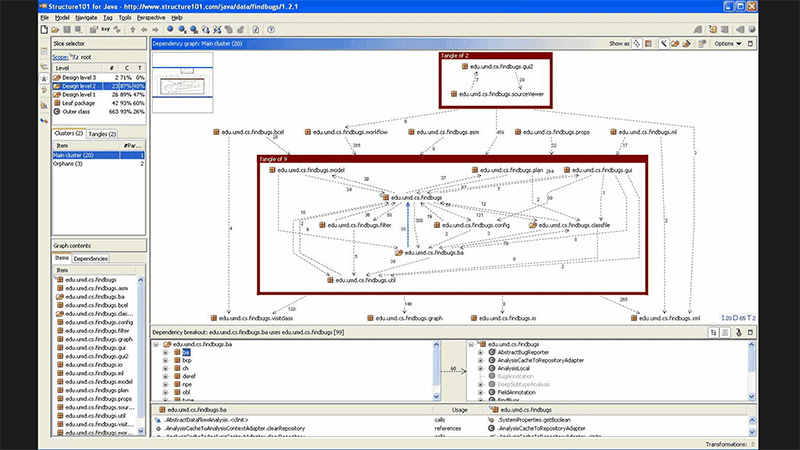800x450 pixels.
Task: Expand the AbstractBugReporter tree node
Action: point(480,353)
